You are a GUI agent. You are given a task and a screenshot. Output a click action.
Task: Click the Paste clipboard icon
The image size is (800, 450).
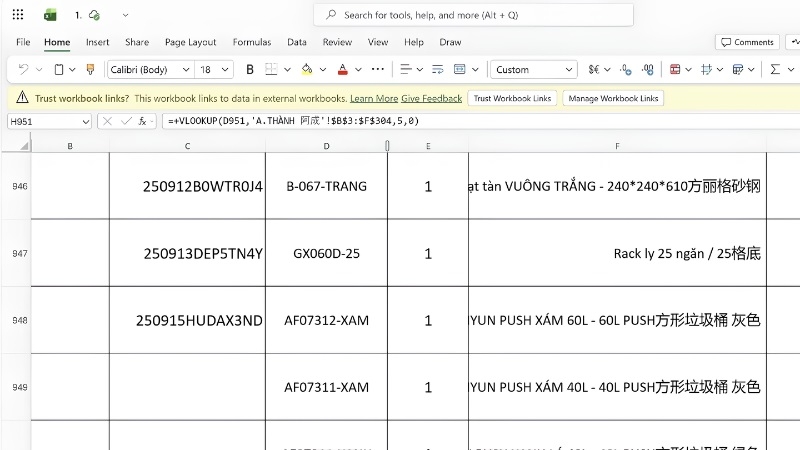click(59, 69)
